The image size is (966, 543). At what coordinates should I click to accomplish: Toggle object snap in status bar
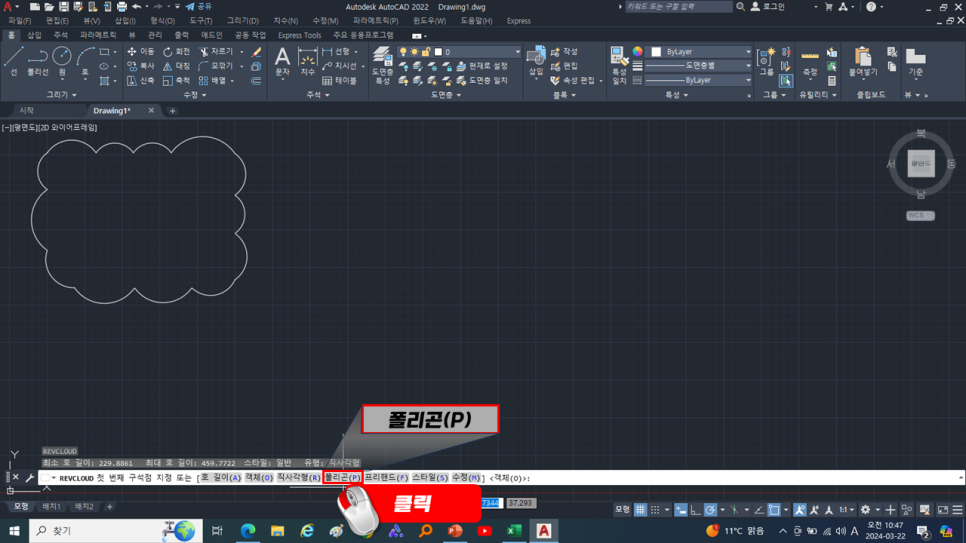pos(774,510)
